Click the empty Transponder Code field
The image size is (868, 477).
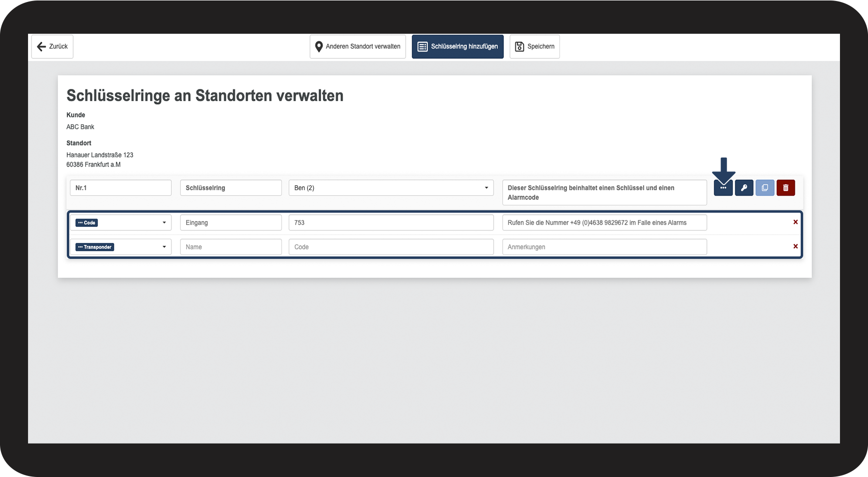[391, 247]
